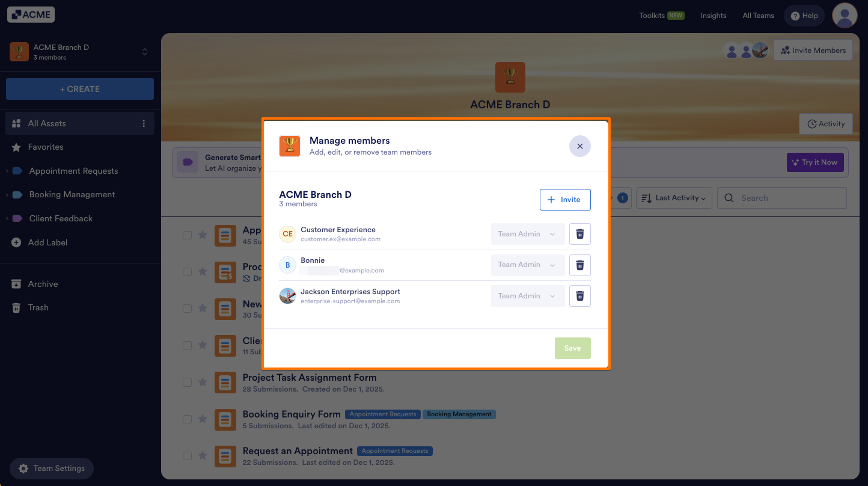Star the Project Task Assignment Form
868x486 pixels.
pos(203,383)
